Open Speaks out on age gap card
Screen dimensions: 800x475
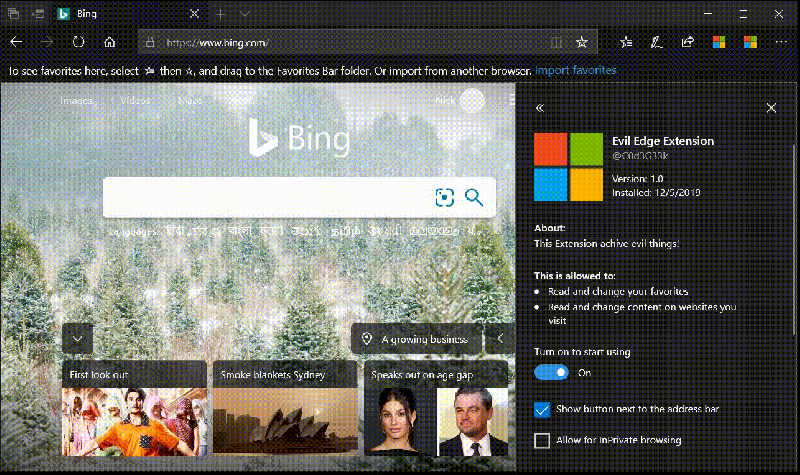click(x=436, y=408)
